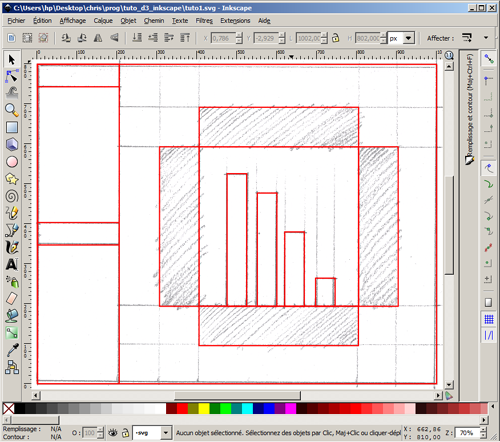Viewport: 500px width, 442px height.
Task: Rotate selection 90° counter-clockwise icon
Action: 66,38
